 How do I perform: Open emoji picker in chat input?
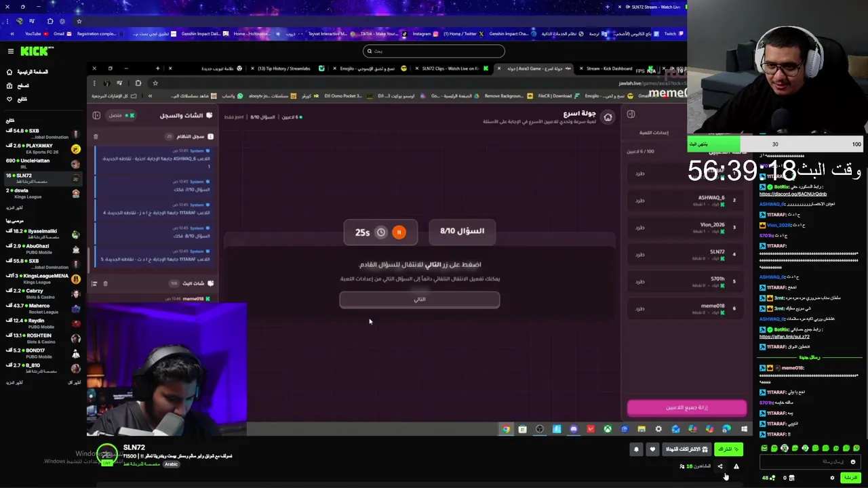(x=853, y=462)
